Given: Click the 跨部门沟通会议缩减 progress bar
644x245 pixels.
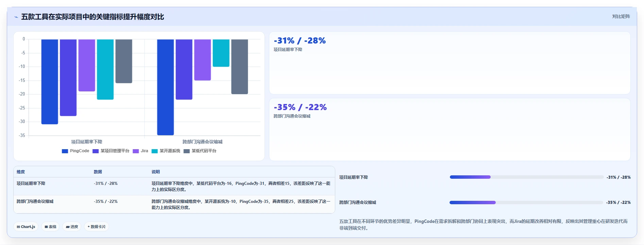Looking at the screenshot, I should coord(526,203).
